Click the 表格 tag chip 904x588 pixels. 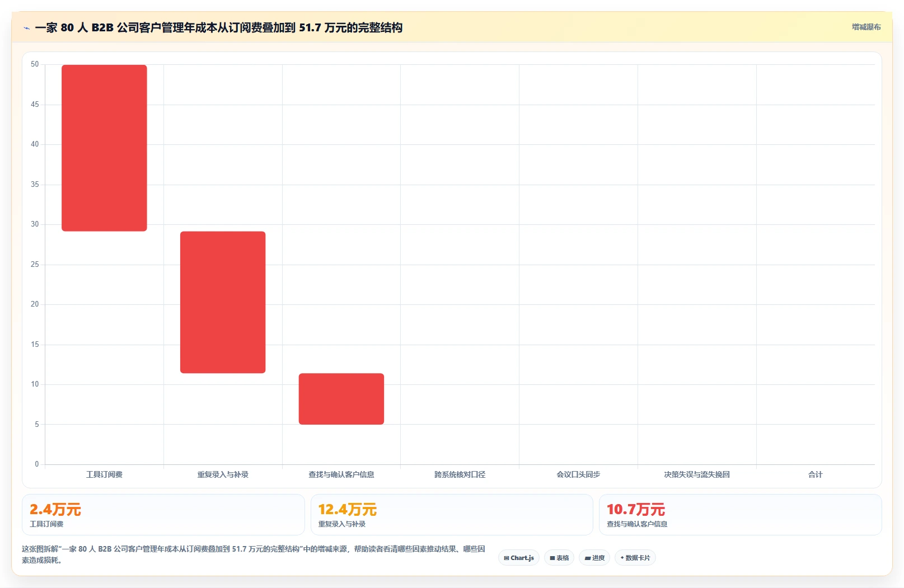pos(559,558)
